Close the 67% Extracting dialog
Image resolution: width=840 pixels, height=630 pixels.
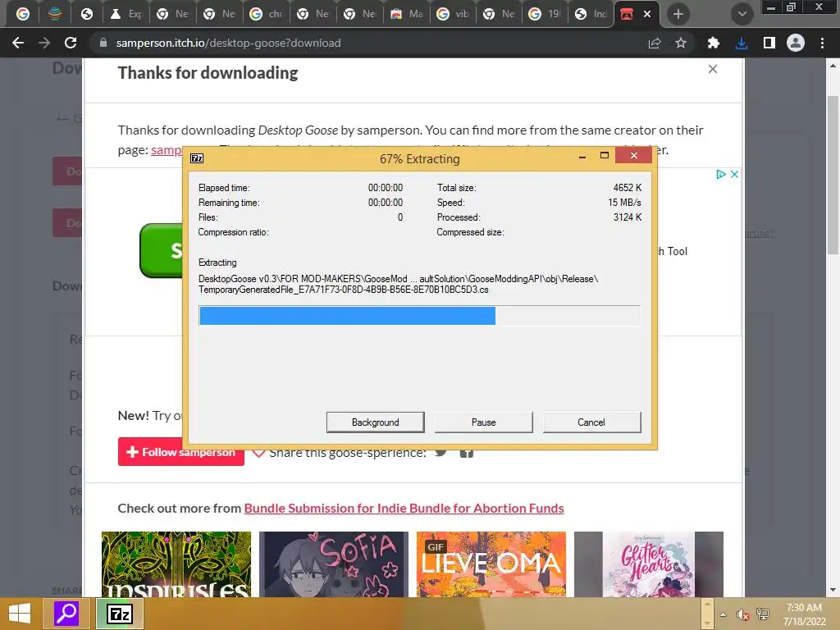tap(634, 155)
